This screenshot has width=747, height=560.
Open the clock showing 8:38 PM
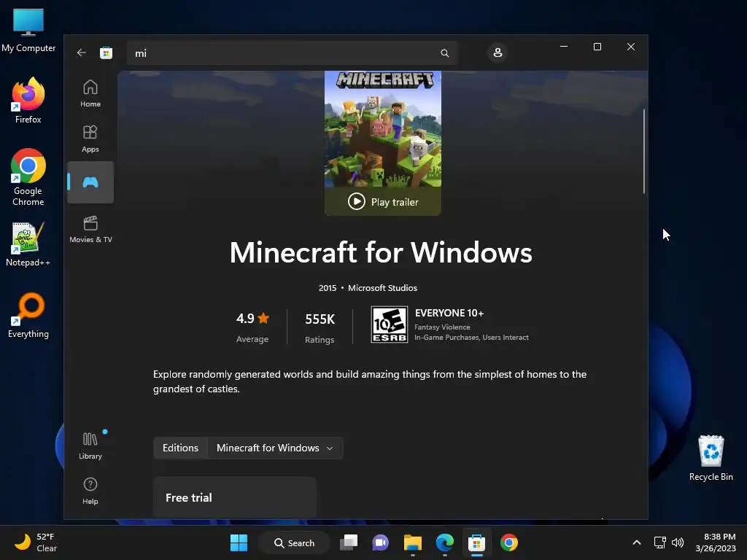[716, 542]
